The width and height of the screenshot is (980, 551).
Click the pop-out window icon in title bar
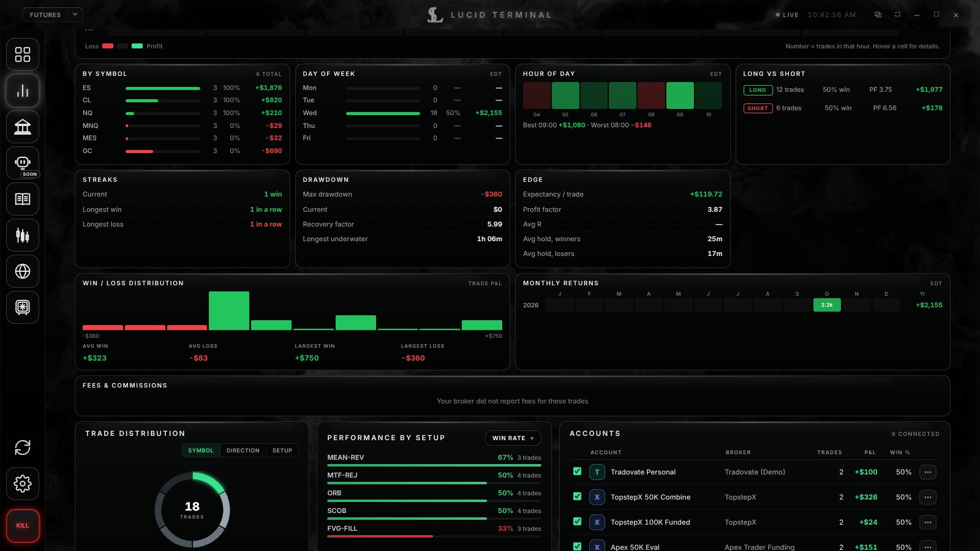coord(878,15)
